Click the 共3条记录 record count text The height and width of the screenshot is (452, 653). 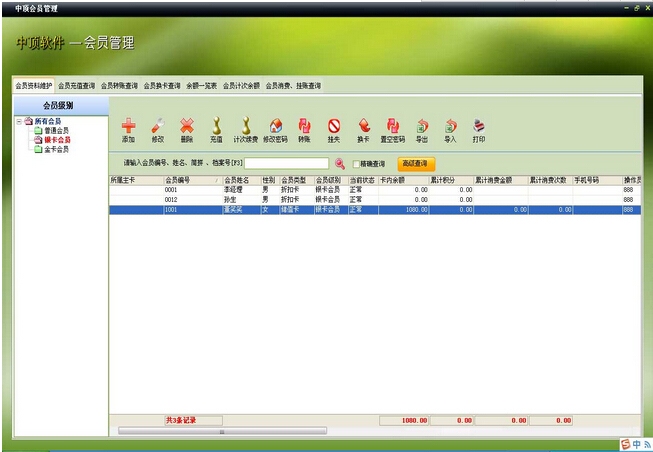(181, 421)
